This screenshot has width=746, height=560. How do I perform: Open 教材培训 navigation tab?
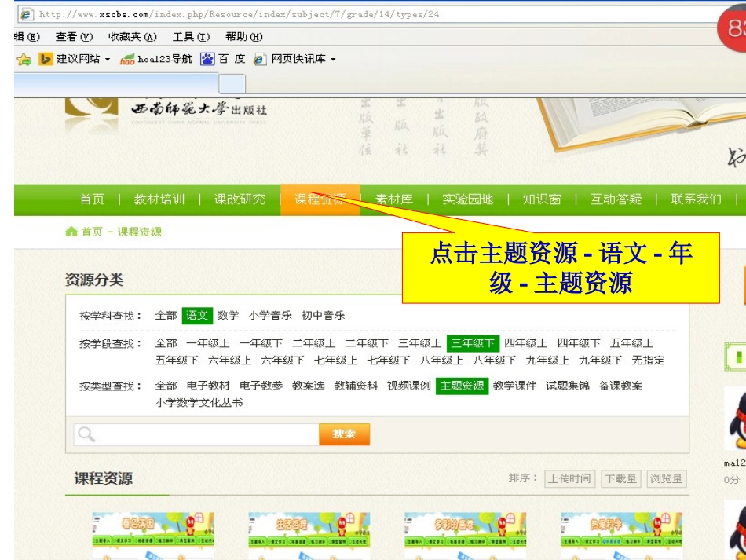click(159, 199)
